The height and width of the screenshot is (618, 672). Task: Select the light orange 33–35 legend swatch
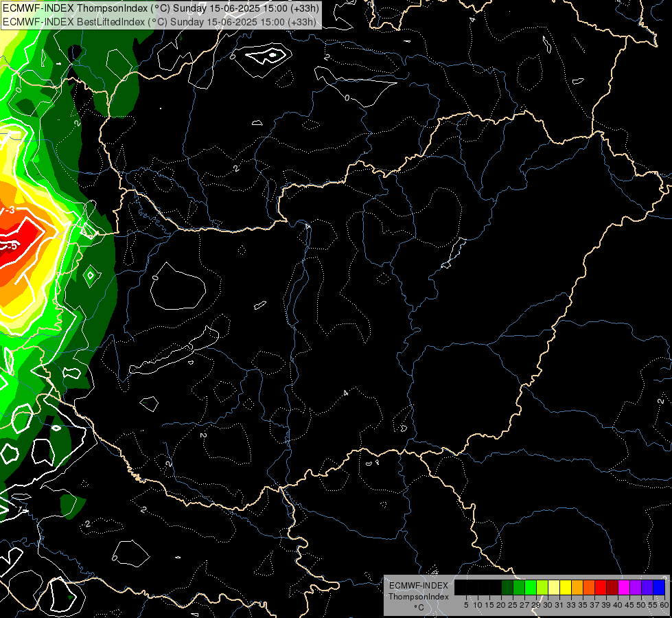(x=577, y=587)
